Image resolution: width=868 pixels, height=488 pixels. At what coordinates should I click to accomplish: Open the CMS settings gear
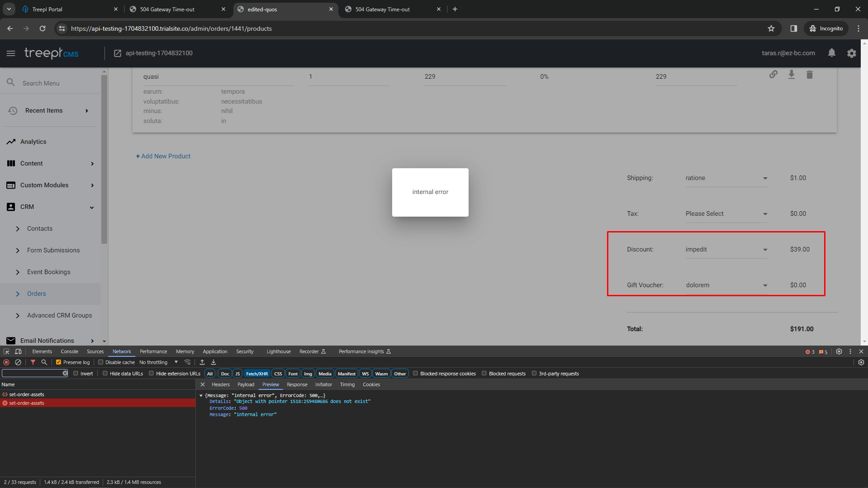pos(852,53)
